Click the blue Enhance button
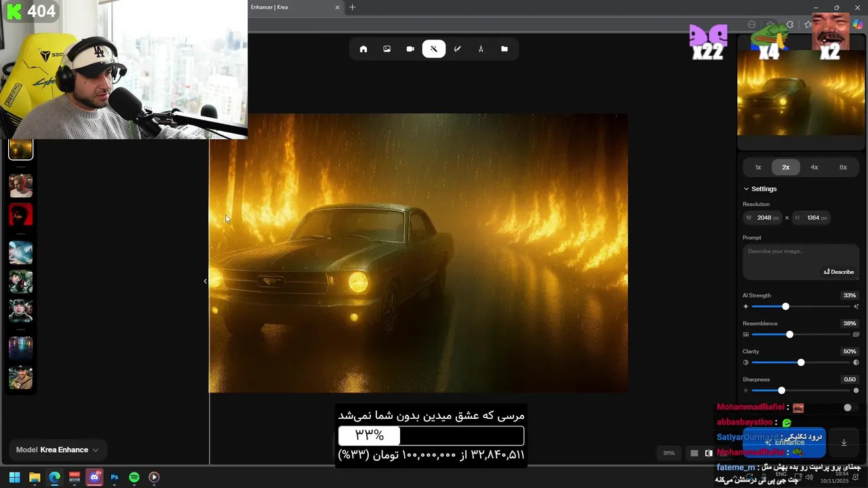Image resolution: width=868 pixels, height=488 pixels. coord(785,443)
